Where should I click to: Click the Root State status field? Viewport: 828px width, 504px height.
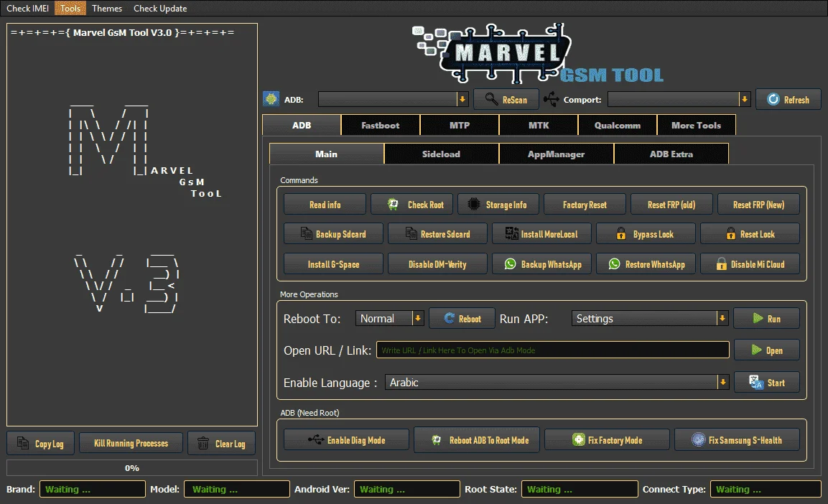click(x=580, y=489)
